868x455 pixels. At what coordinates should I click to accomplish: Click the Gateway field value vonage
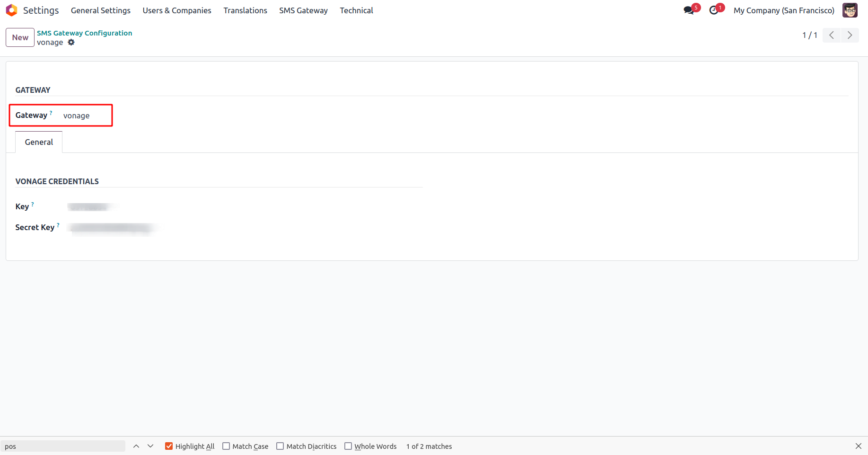tap(76, 116)
